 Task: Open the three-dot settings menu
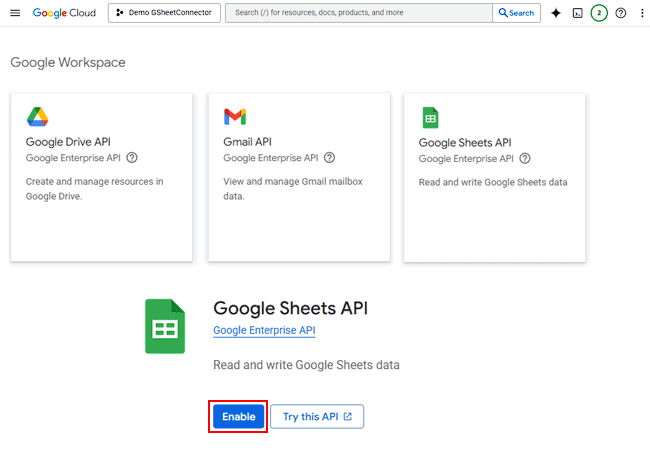click(642, 13)
